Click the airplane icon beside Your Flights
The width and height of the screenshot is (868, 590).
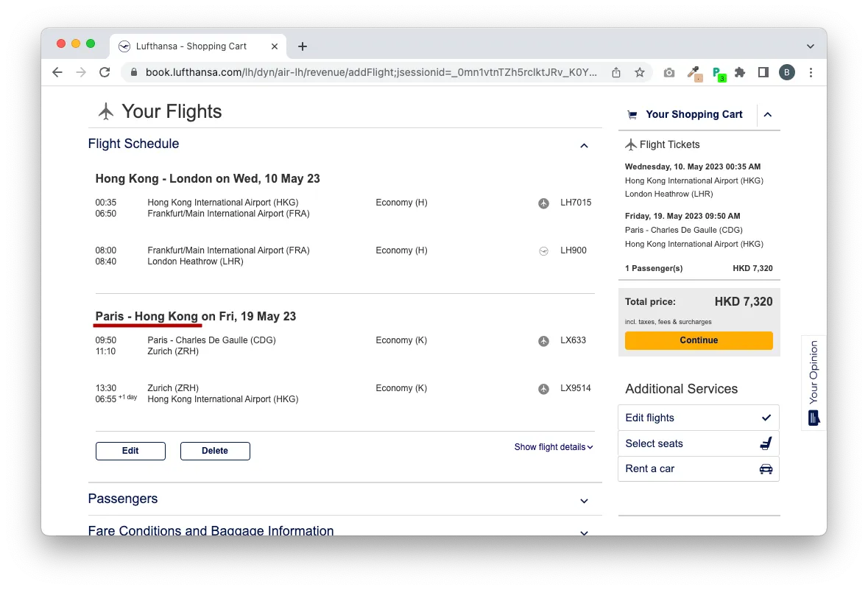pos(106,111)
